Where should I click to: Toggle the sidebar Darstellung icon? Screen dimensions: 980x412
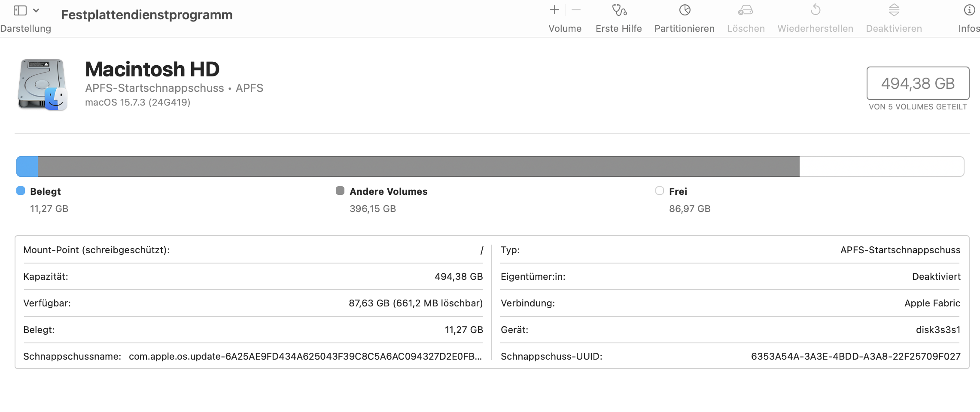[20, 10]
